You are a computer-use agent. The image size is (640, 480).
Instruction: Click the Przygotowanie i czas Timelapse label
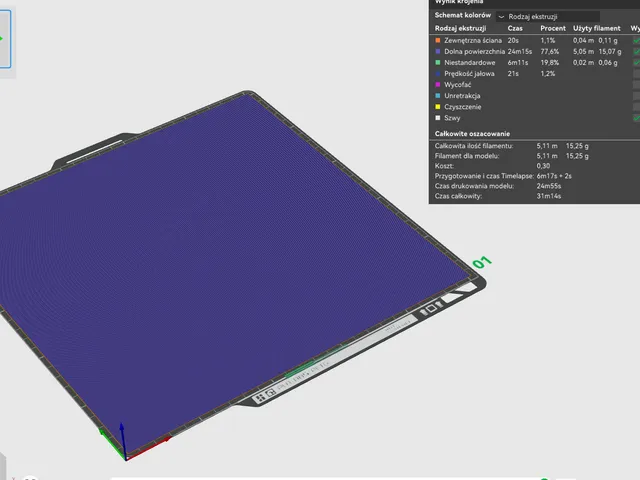484,176
